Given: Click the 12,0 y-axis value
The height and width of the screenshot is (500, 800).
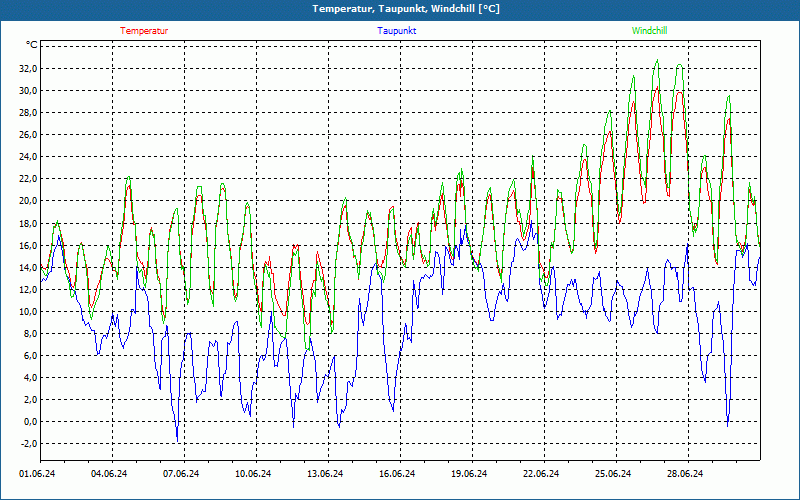Looking at the screenshot, I should point(28,289).
